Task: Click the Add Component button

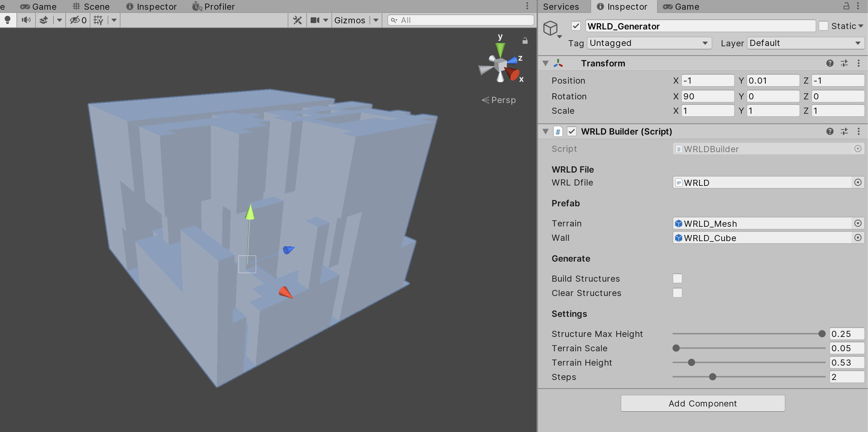Action: tap(702, 404)
